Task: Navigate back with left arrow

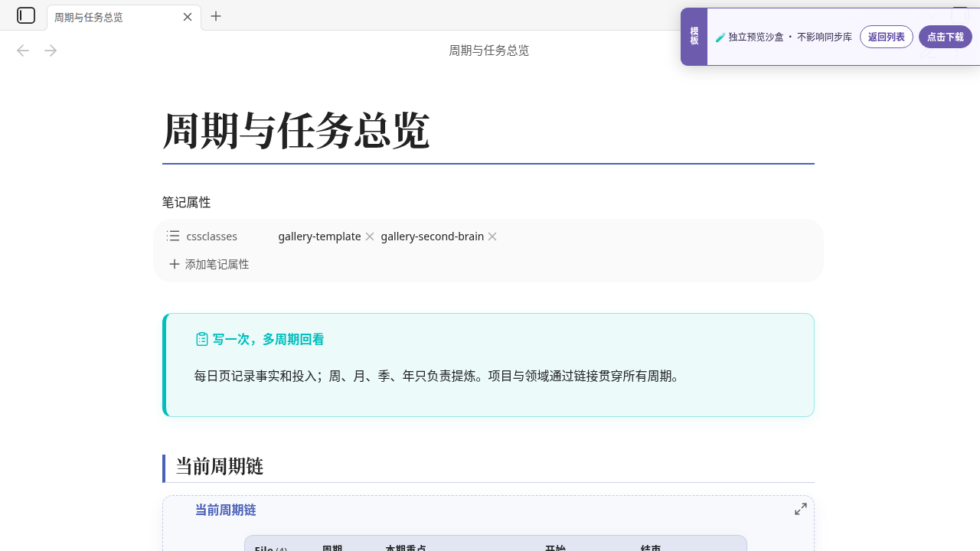Action: pyautogui.click(x=23, y=51)
